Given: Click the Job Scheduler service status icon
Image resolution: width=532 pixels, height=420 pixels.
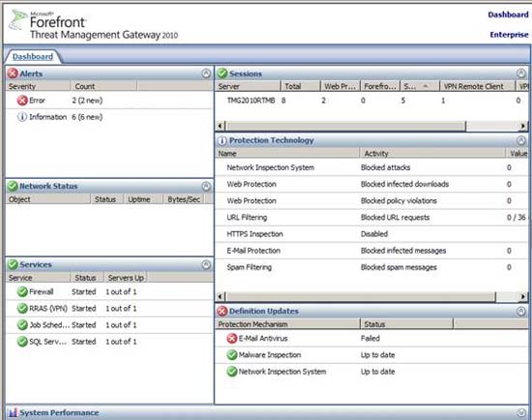Looking at the screenshot, I should click(22, 325).
